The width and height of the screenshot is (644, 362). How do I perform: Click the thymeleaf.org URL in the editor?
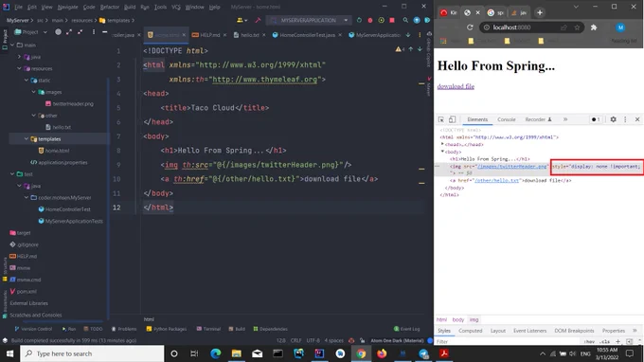(265, 80)
